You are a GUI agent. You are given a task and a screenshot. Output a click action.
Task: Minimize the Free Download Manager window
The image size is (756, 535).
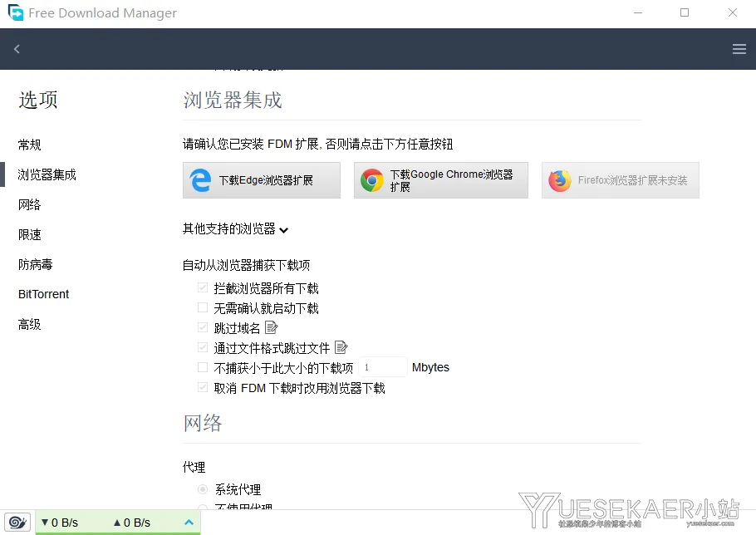coord(638,12)
